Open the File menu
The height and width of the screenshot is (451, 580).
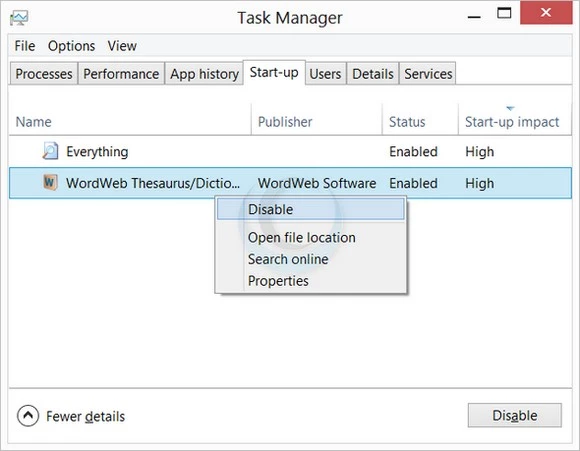[25, 46]
